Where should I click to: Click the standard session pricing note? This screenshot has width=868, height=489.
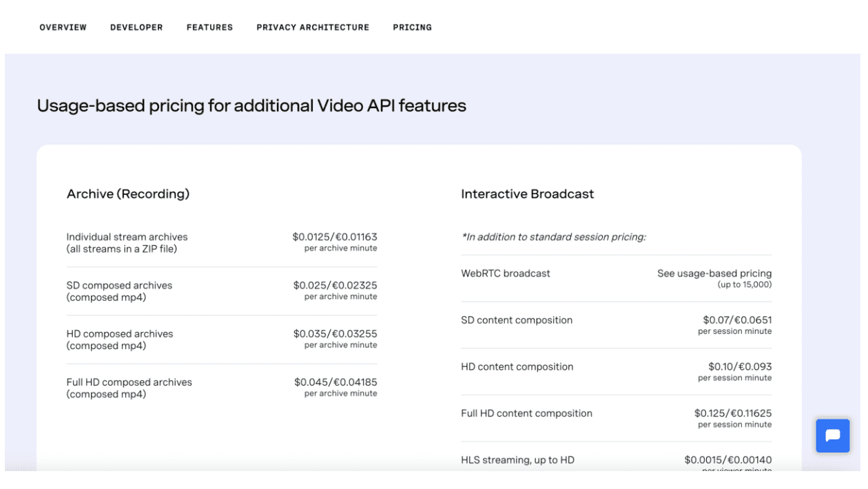(553, 237)
